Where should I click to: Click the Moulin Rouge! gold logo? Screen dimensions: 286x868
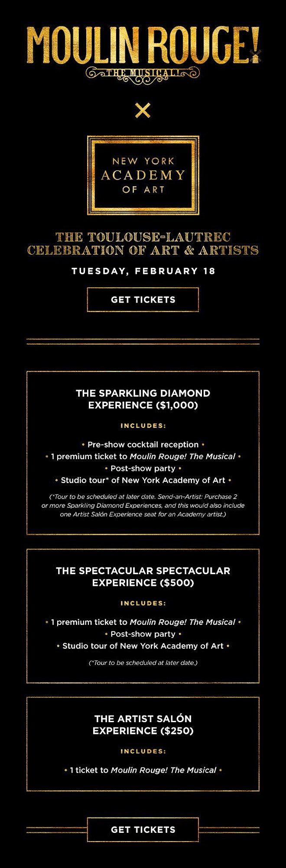click(x=143, y=46)
